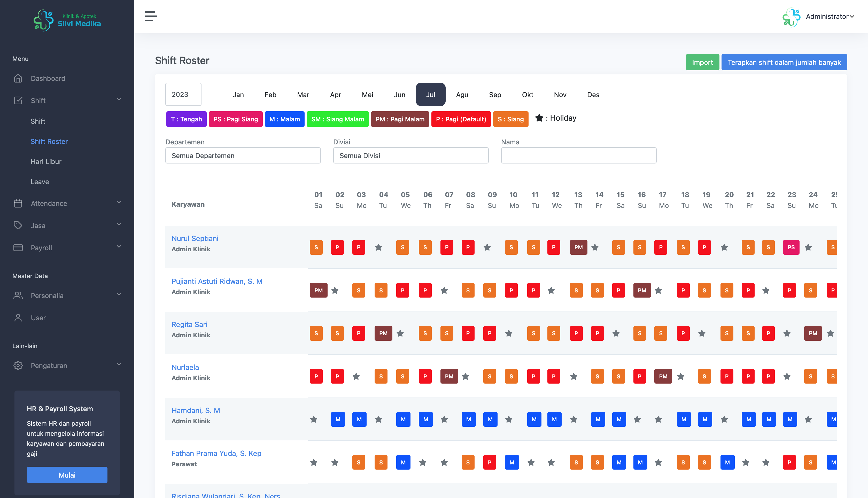
Task: Click Nurlaela's holiday star on day 03
Action: click(356, 376)
